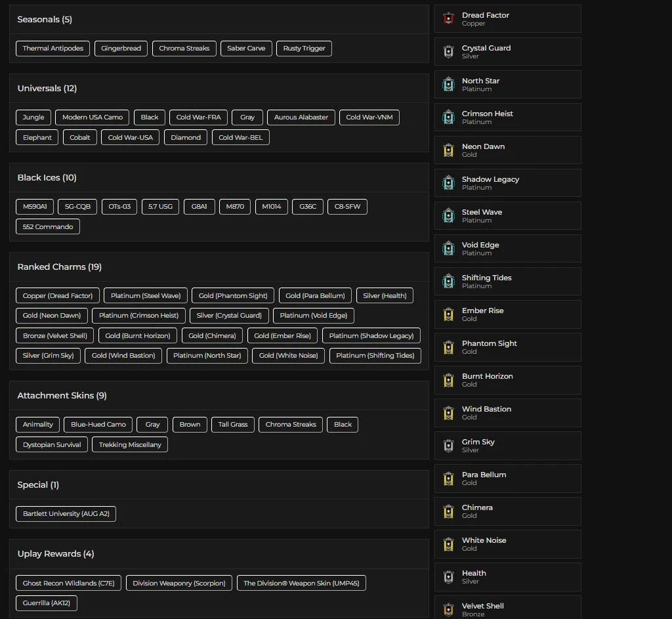Viewport: 672px width, 619px height.
Task: Click the Neon Dawn gold charm icon
Action: (448, 150)
